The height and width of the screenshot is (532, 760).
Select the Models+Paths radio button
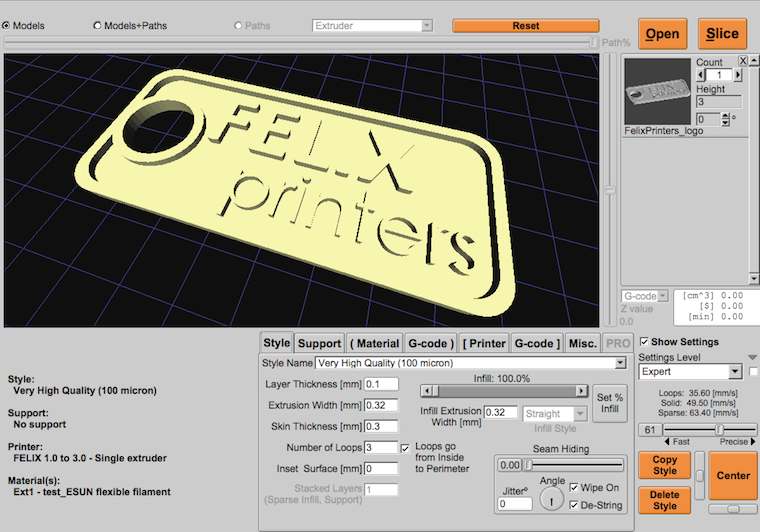click(x=97, y=25)
